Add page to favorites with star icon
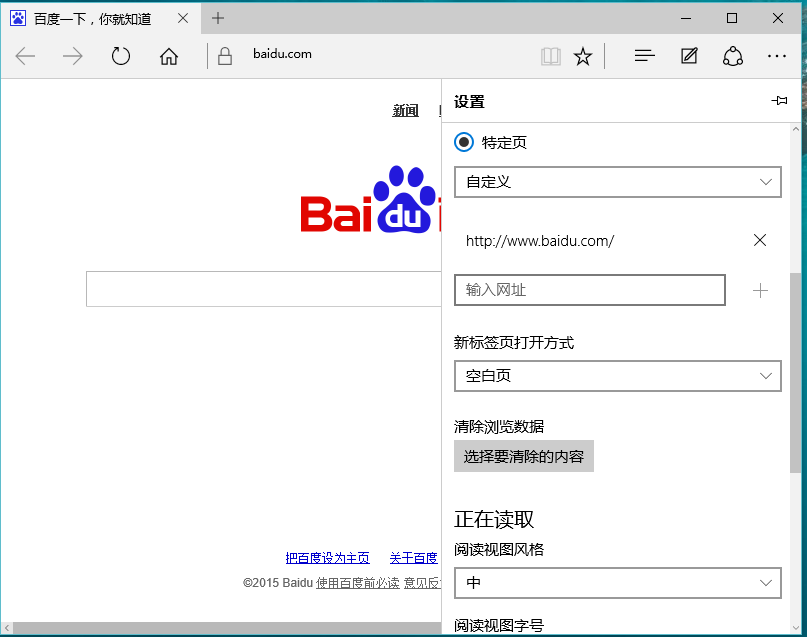This screenshot has height=637, width=807. coord(583,56)
